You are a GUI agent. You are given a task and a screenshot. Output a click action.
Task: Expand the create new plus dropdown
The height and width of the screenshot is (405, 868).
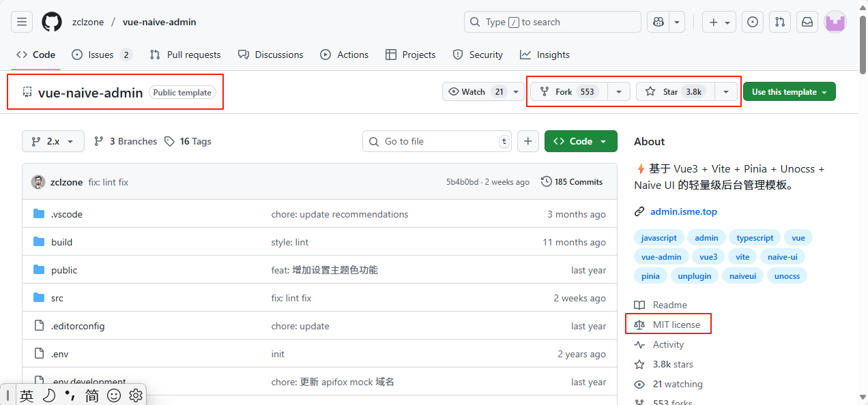coord(719,22)
